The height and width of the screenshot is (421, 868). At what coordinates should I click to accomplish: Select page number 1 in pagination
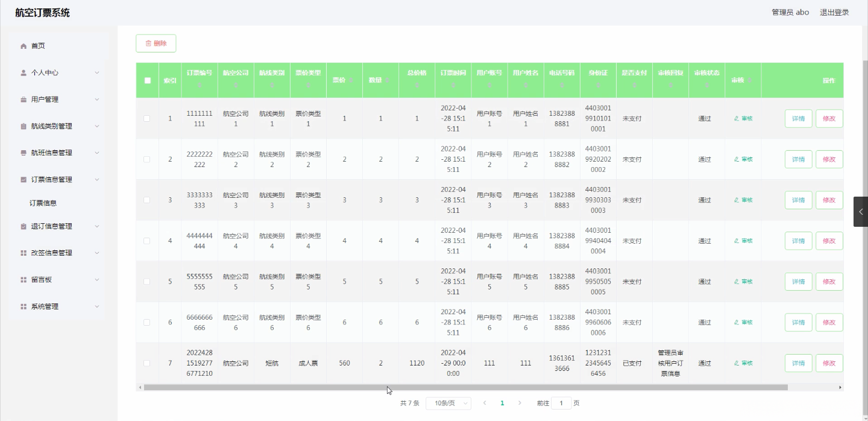[x=502, y=403]
